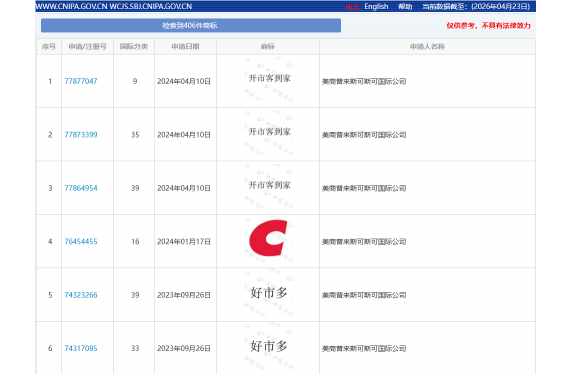Click the WWW.CNIPA.GOV.CN header text

pyautogui.click(x=72, y=7)
